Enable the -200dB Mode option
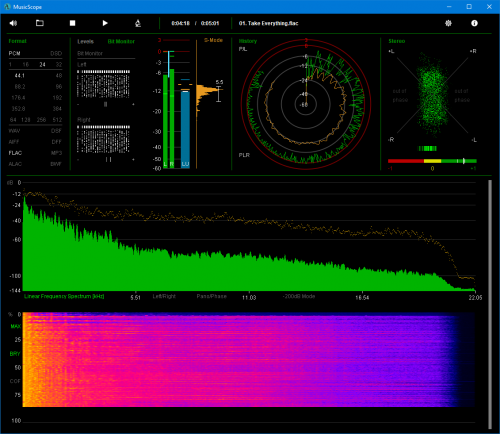Image resolution: width=500 pixels, height=434 pixels. coord(299,296)
